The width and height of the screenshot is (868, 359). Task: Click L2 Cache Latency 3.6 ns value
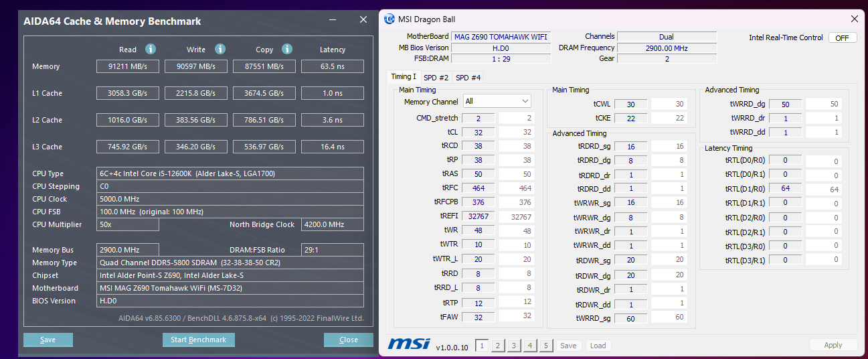tap(333, 120)
